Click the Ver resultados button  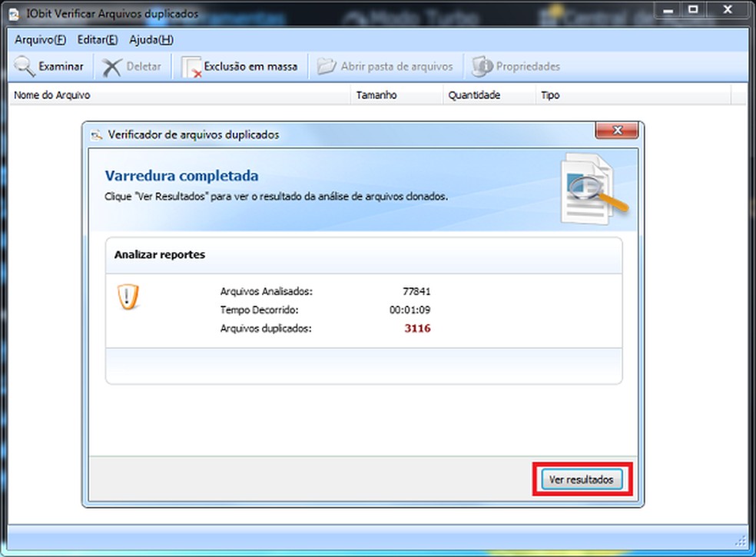[x=582, y=479]
